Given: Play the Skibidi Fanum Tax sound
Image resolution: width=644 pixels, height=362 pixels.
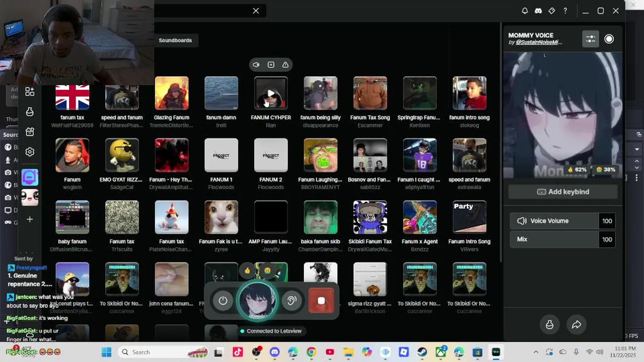Looking at the screenshot, I should tap(370, 217).
